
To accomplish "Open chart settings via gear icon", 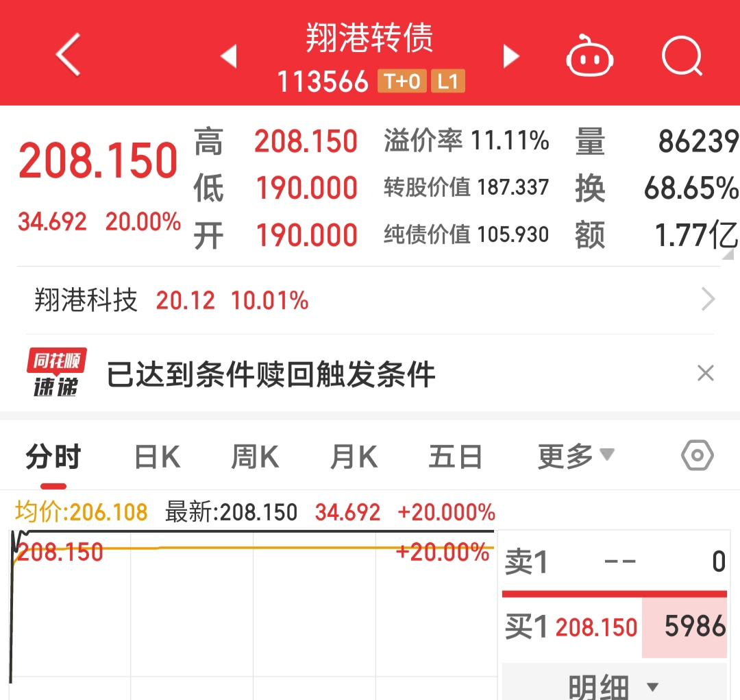I will tap(697, 455).
